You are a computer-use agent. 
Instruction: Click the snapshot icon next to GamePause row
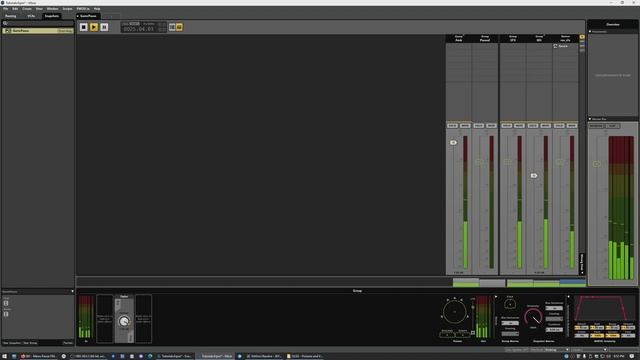click(x=7, y=31)
